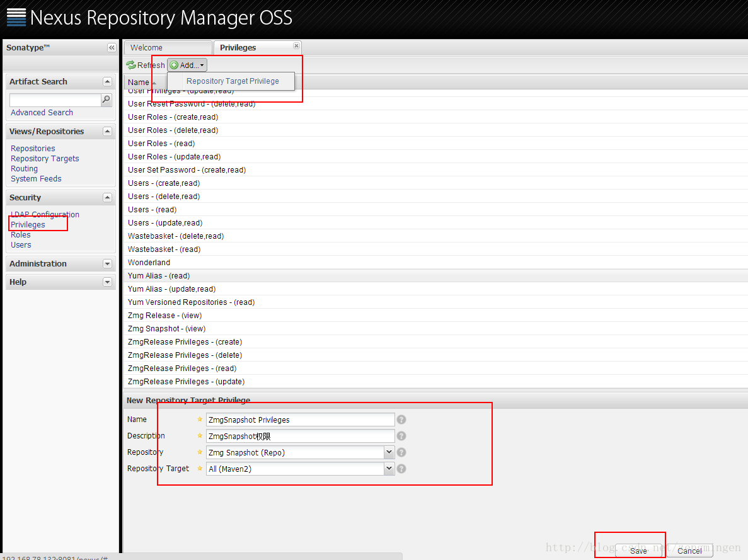This screenshot has width=748, height=560.
Task: Click the artifact search magnifier icon
Action: [106, 100]
